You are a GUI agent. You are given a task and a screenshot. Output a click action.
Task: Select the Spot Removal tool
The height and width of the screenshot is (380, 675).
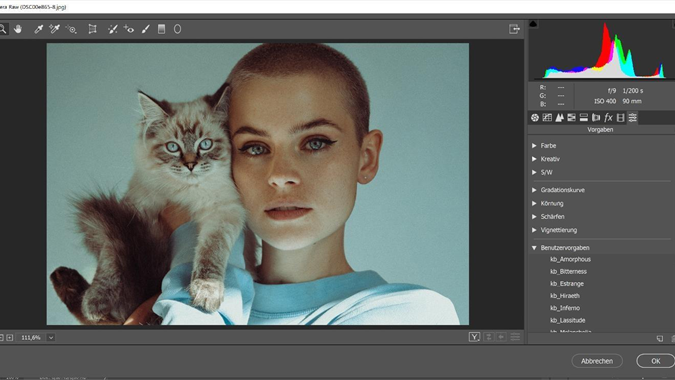(112, 29)
